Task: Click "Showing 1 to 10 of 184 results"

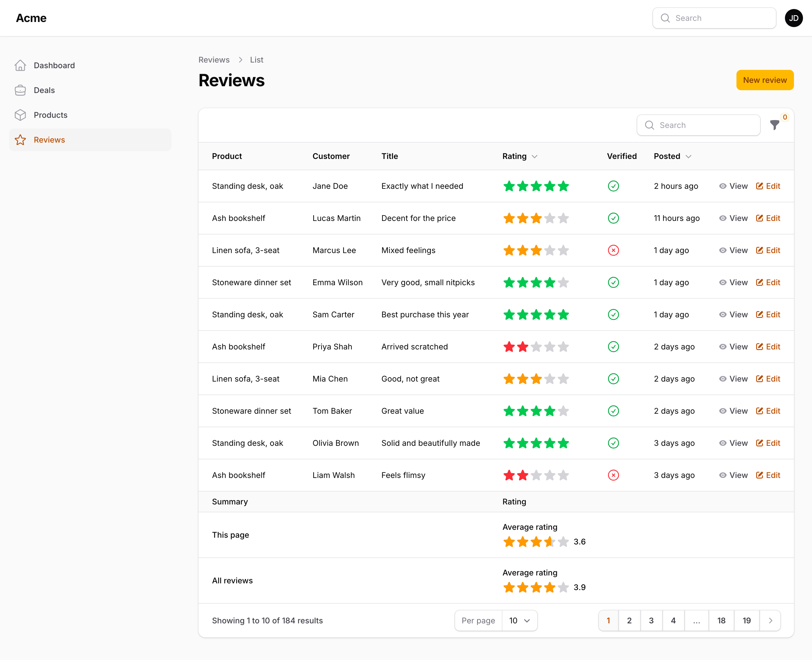Action: [267, 621]
